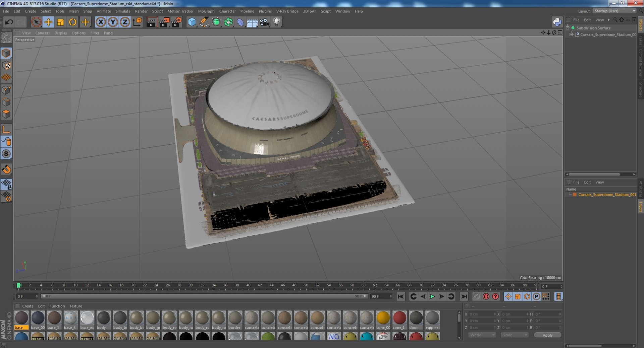The width and height of the screenshot is (644, 348).
Task: Select the cone_1 red material
Action: [x=399, y=320]
